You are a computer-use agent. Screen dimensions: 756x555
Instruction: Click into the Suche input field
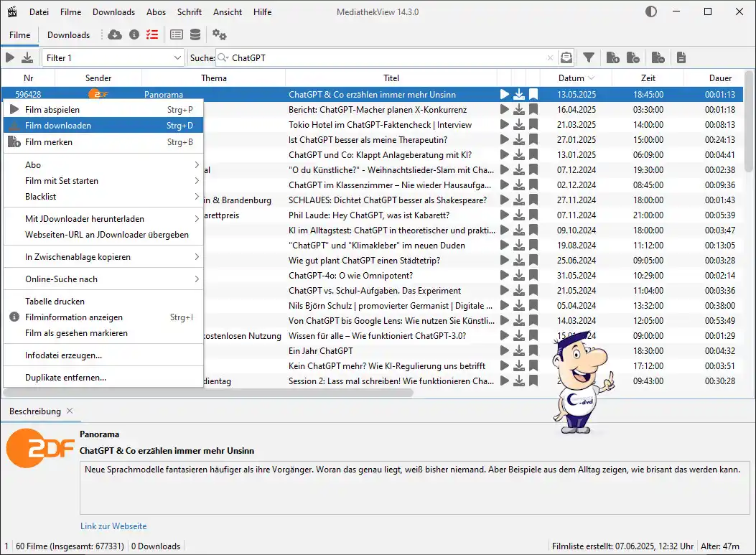click(x=387, y=58)
